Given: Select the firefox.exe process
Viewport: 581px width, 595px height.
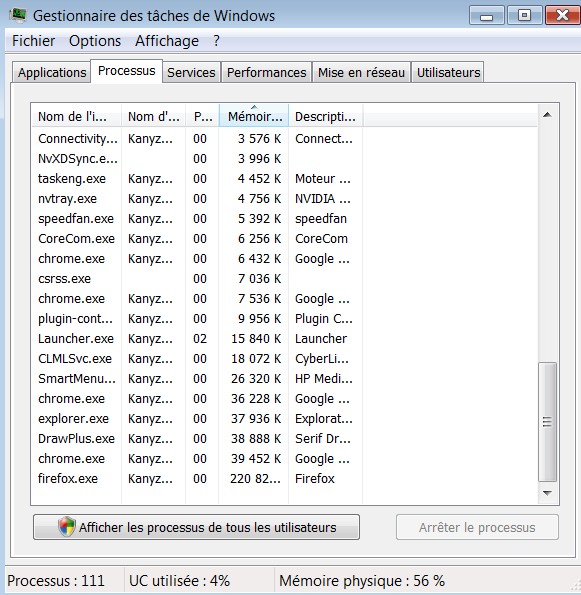Looking at the screenshot, I should (197, 479).
